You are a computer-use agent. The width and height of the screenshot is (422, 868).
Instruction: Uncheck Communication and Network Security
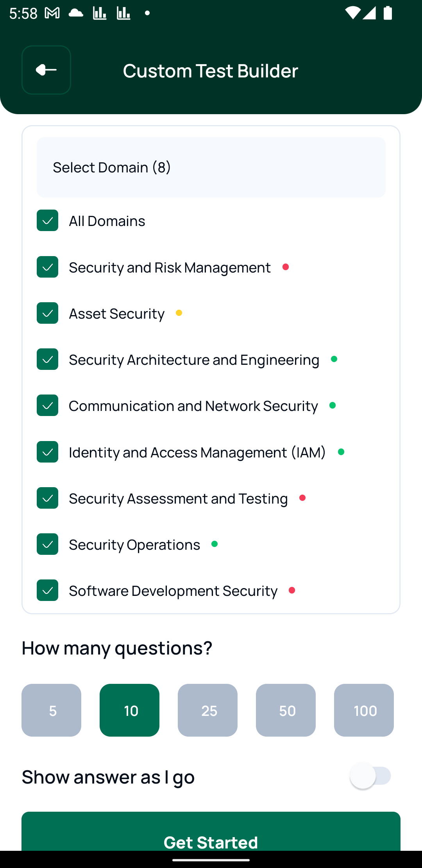tap(47, 406)
